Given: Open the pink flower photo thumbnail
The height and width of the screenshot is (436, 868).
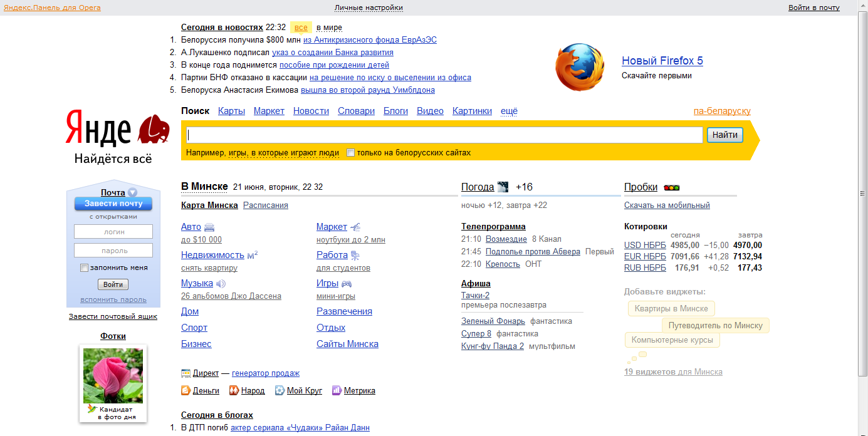Looking at the screenshot, I should tap(113, 375).
